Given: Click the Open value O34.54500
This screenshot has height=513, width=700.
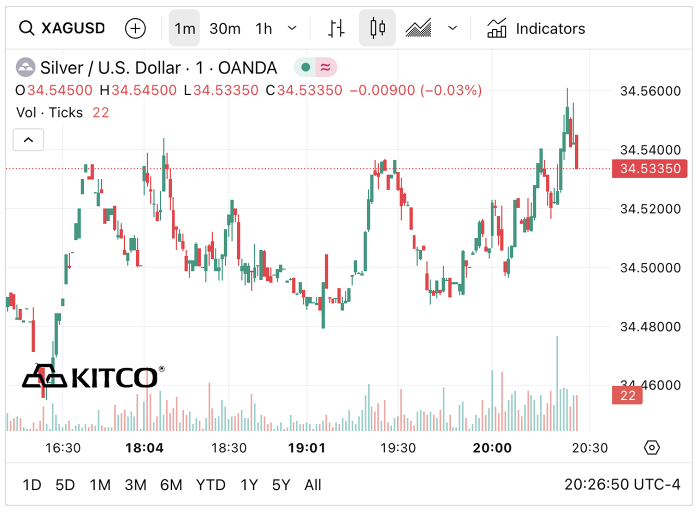Looking at the screenshot, I should click(x=54, y=90).
